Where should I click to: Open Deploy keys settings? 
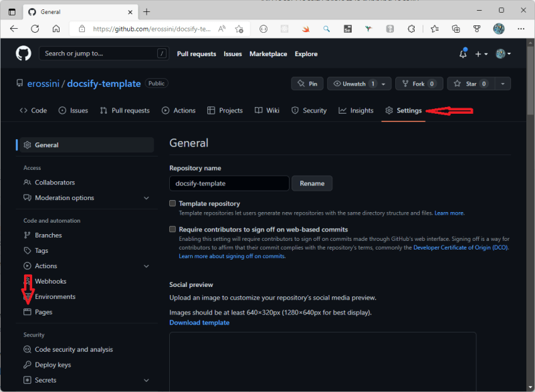point(53,365)
